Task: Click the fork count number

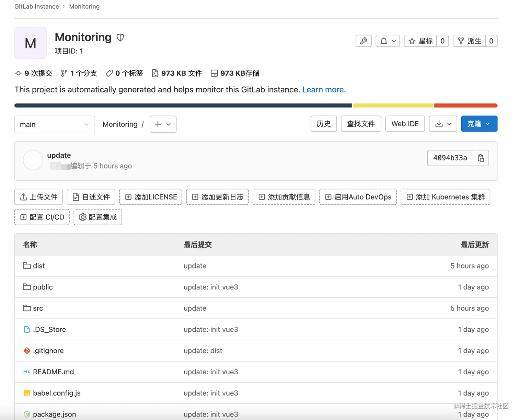Action: [x=491, y=41]
